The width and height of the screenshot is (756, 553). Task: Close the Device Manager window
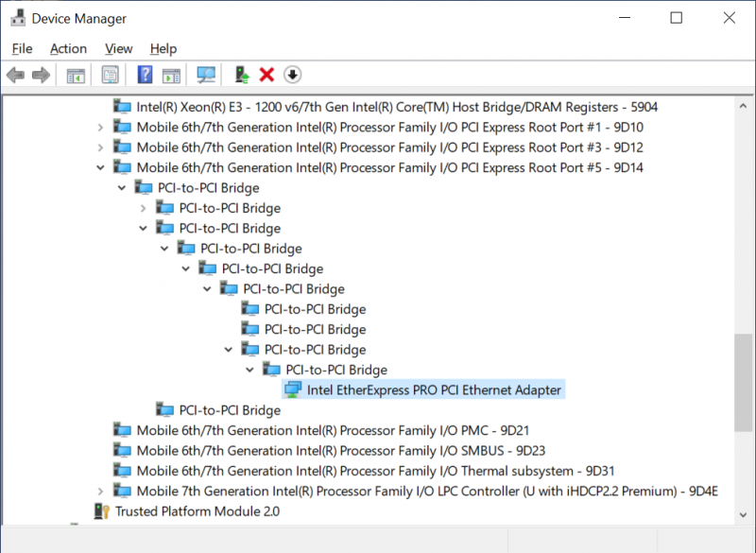click(x=729, y=18)
